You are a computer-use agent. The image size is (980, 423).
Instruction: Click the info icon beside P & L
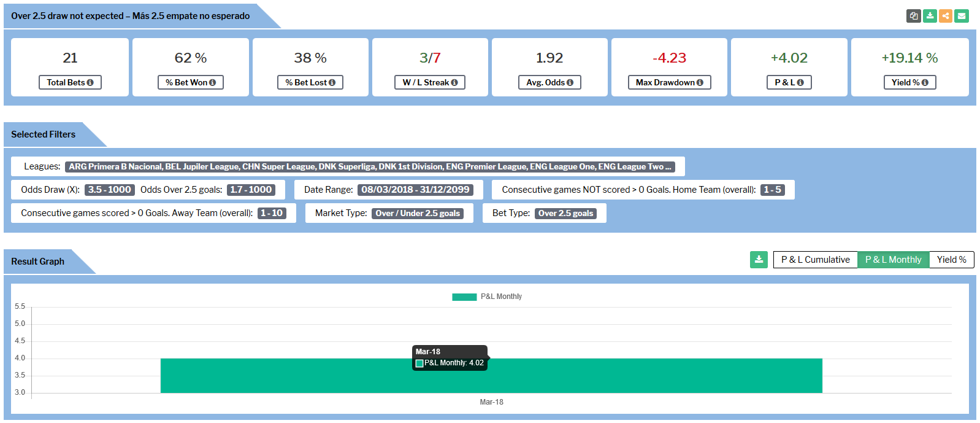point(800,82)
